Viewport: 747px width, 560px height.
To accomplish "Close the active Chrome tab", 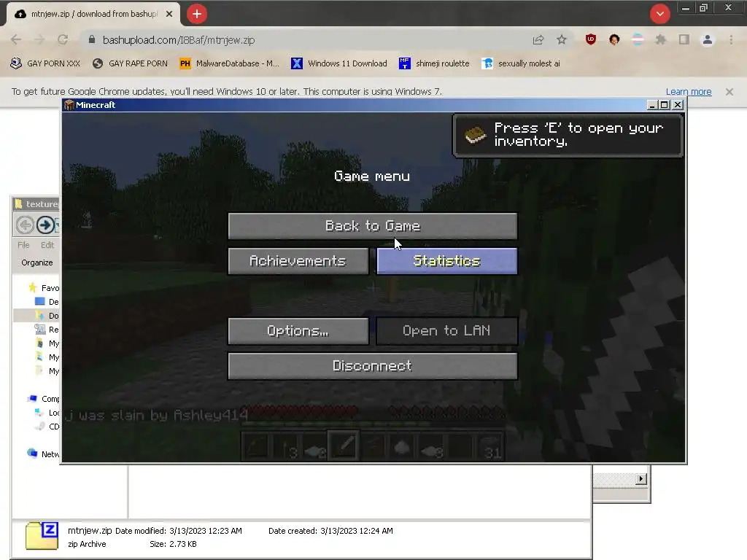I will coord(169,15).
